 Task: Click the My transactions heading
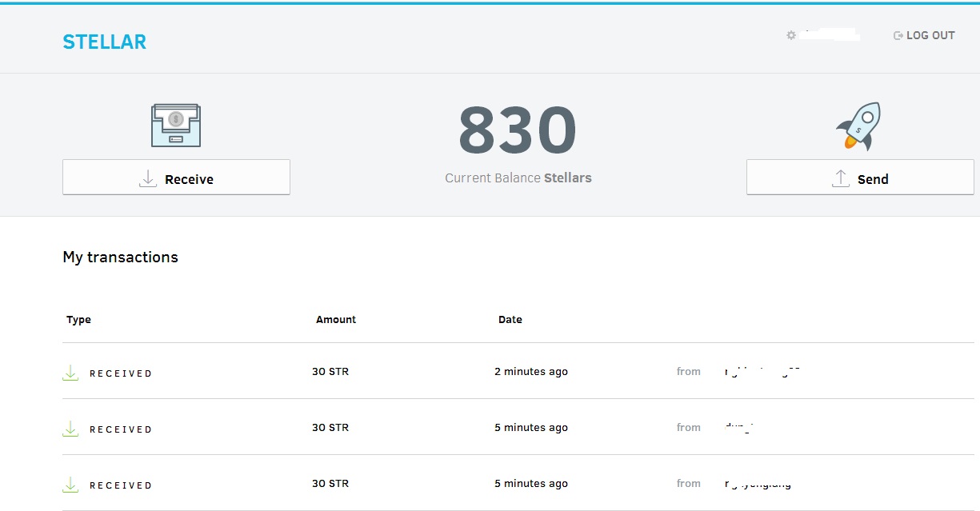tap(121, 257)
